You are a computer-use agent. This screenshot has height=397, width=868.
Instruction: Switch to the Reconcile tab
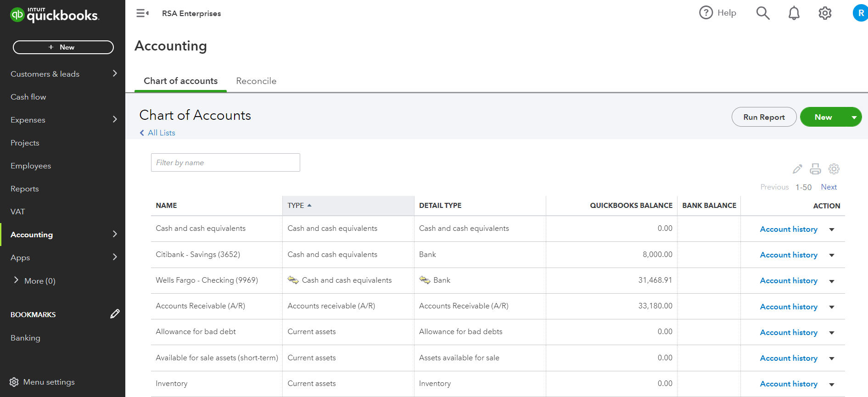tap(256, 81)
